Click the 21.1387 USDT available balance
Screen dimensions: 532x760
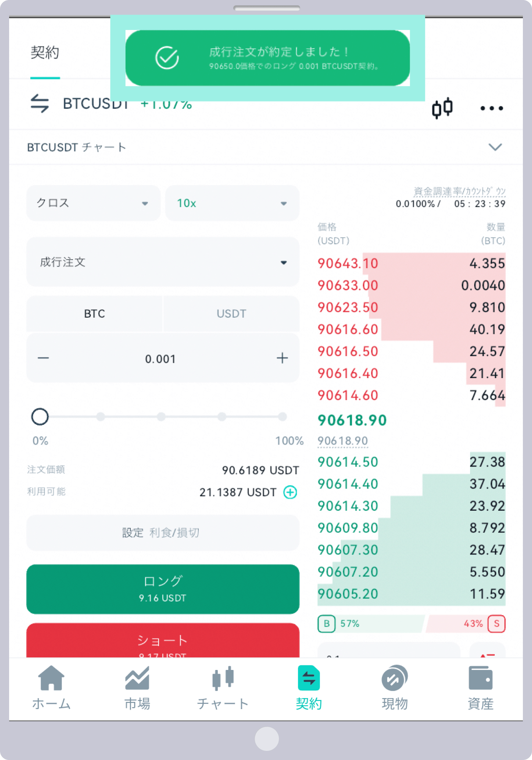(238, 492)
